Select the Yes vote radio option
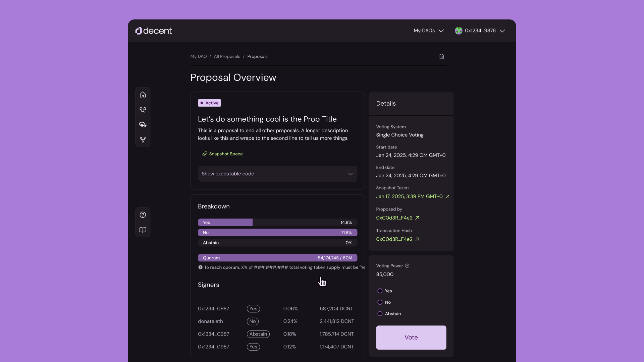Image resolution: width=644 pixels, height=362 pixels. (x=380, y=291)
